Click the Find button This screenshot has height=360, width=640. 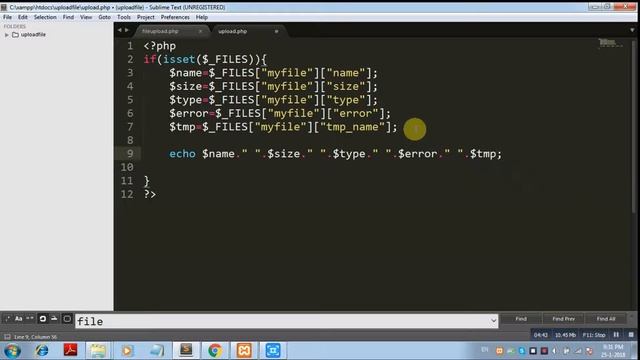521,319
